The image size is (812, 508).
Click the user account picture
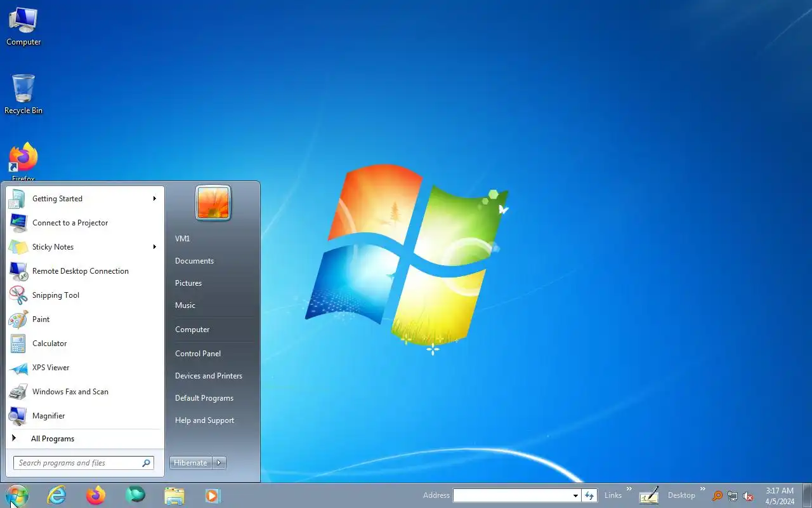[213, 203]
